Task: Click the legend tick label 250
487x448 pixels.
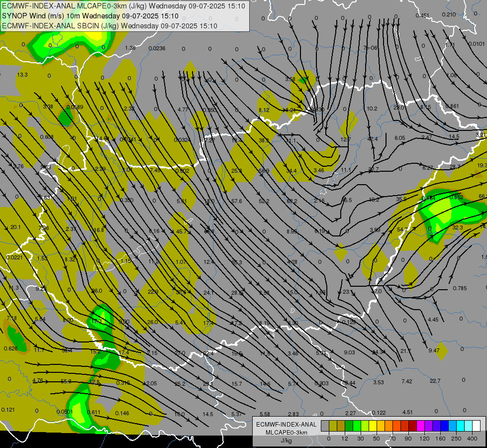Action: 456,439
